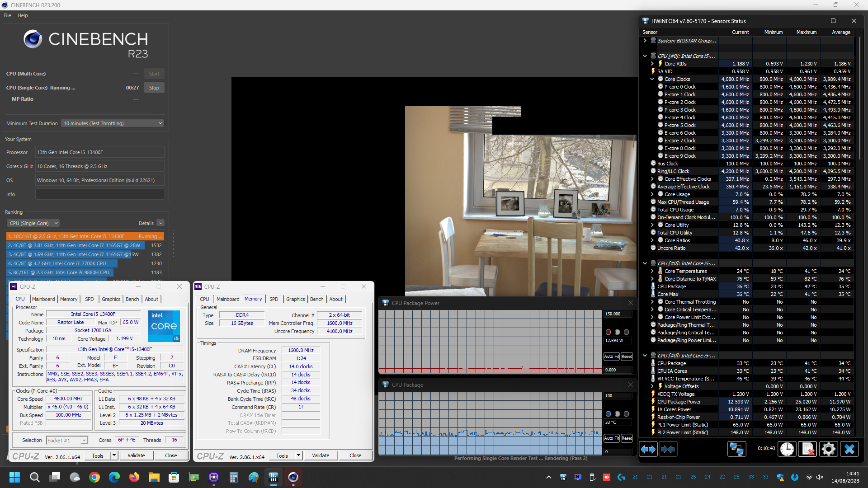Viewport: 868px width, 488px height.
Task: Click blue X to close HWiNFO sensors
Action: (x=849, y=449)
